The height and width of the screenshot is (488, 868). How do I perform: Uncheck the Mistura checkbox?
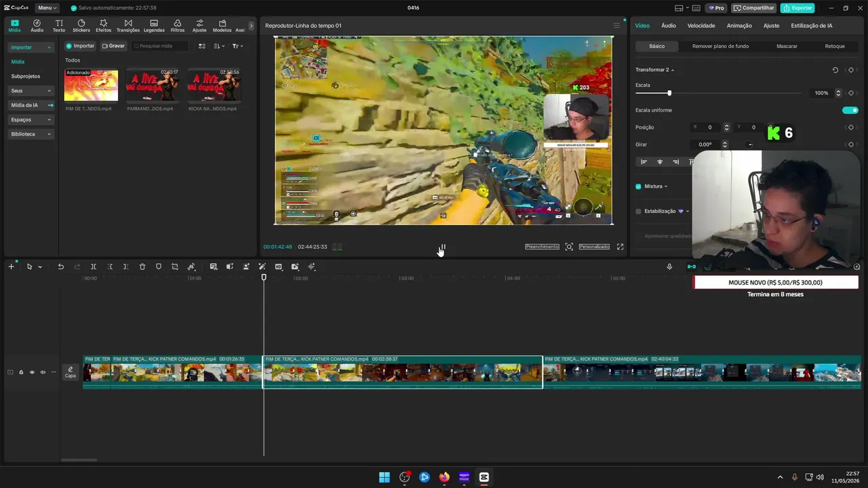(x=638, y=186)
